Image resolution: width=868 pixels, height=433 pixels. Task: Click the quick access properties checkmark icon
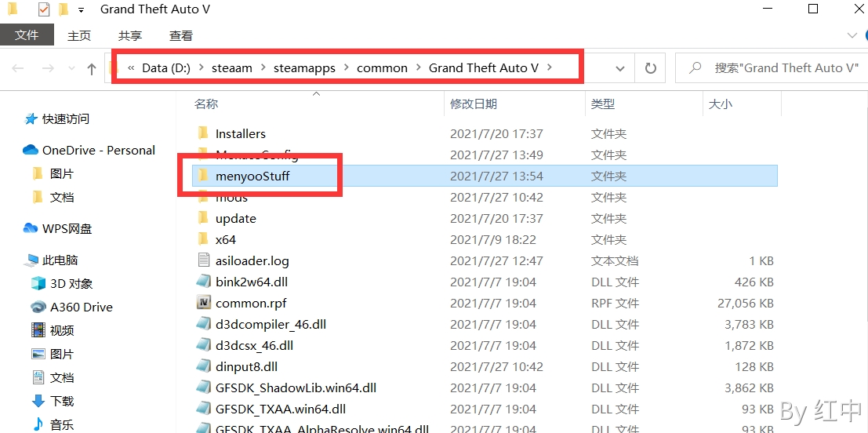click(x=44, y=10)
